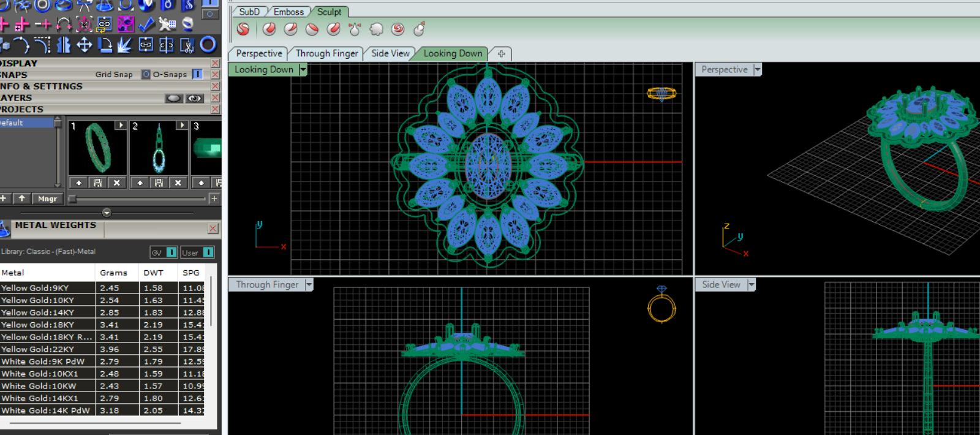Select the four-arrow Move tool

(x=84, y=45)
